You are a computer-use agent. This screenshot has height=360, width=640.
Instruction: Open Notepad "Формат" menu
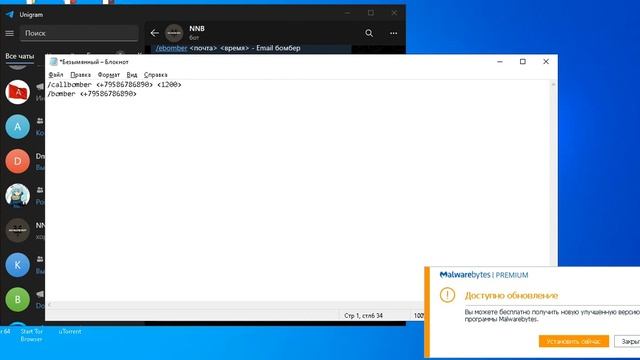[109, 75]
